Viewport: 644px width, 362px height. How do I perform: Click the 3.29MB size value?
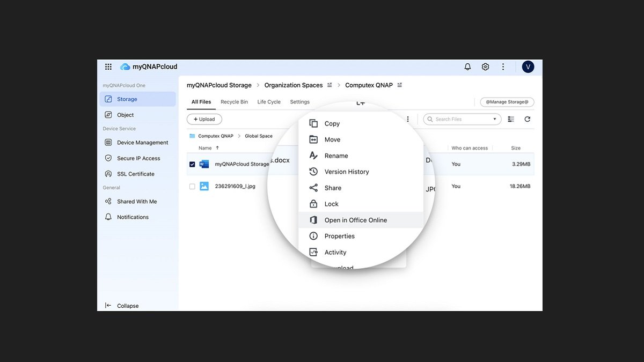click(521, 164)
